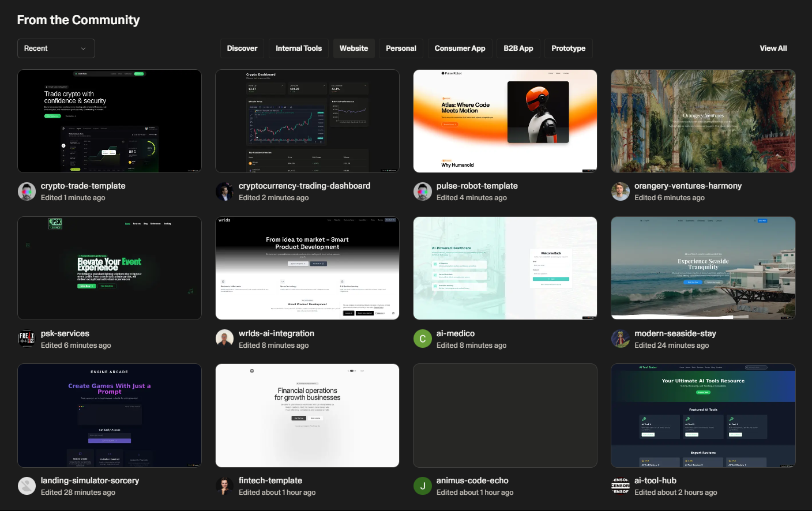Select the Internal Tools filter

coord(298,48)
